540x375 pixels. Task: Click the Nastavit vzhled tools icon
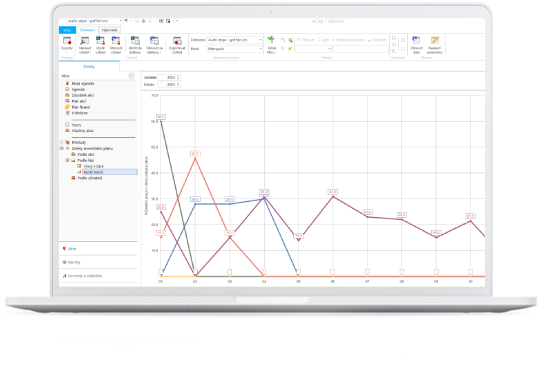click(x=85, y=45)
